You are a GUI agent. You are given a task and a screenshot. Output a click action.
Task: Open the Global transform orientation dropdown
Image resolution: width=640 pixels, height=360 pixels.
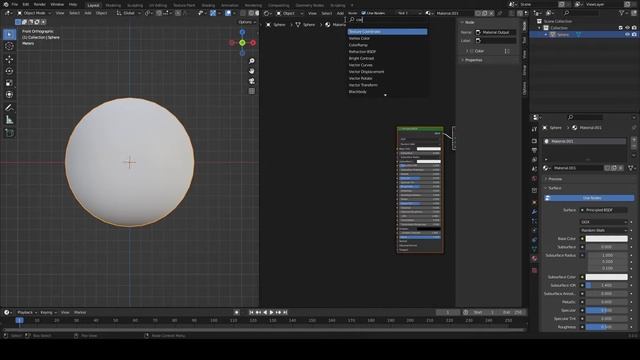pyautogui.click(x=129, y=13)
